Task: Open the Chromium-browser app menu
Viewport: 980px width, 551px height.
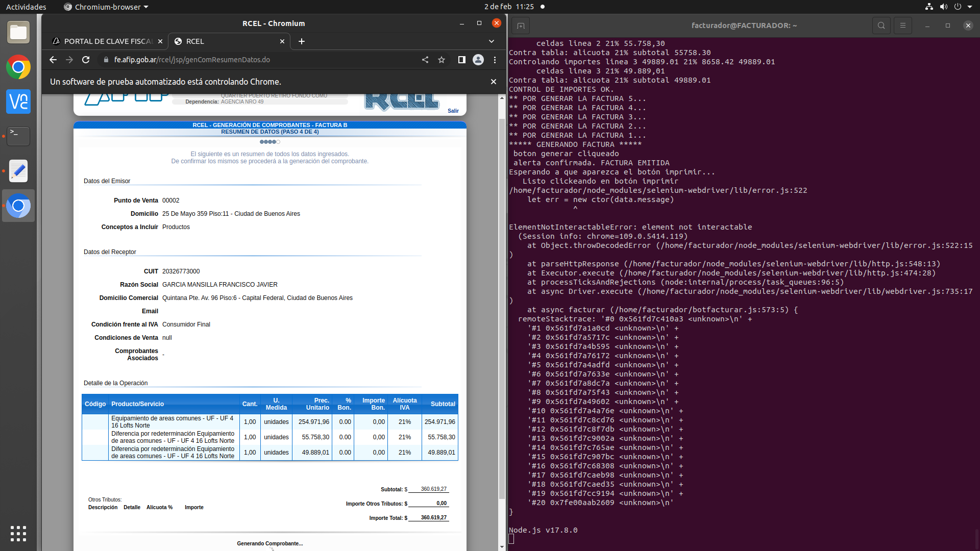Action: click(106, 7)
